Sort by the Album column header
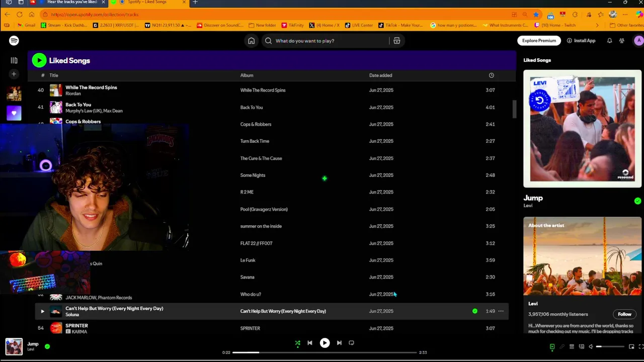This screenshot has width=644, height=362. tap(247, 75)
